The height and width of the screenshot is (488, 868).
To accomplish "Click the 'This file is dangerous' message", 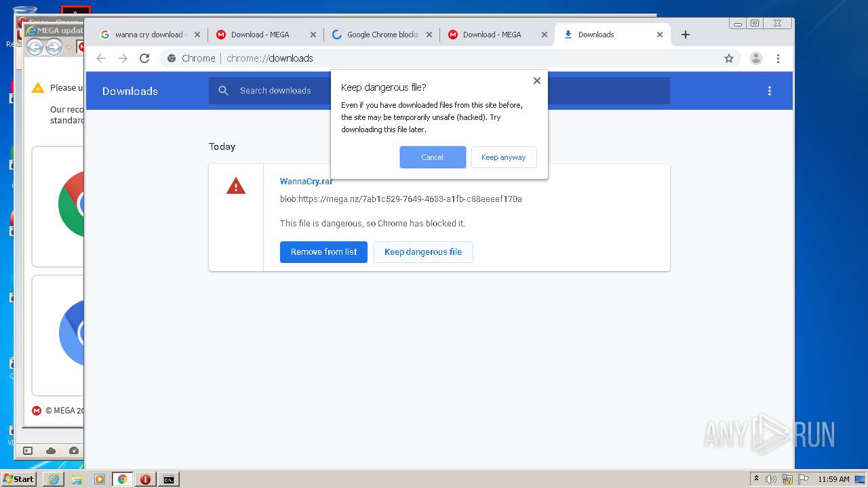I will (x=372, y=224).
